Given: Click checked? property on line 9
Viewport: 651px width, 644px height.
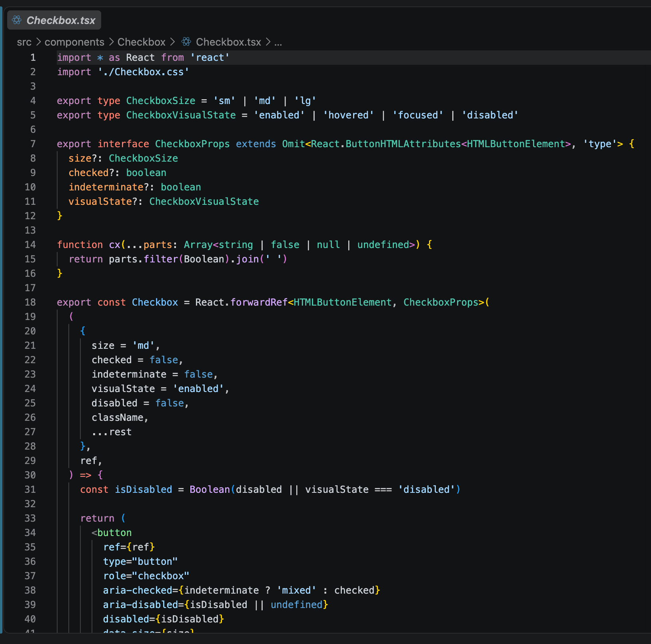Looking at the screenshot, I should click(x=92, y=173).
